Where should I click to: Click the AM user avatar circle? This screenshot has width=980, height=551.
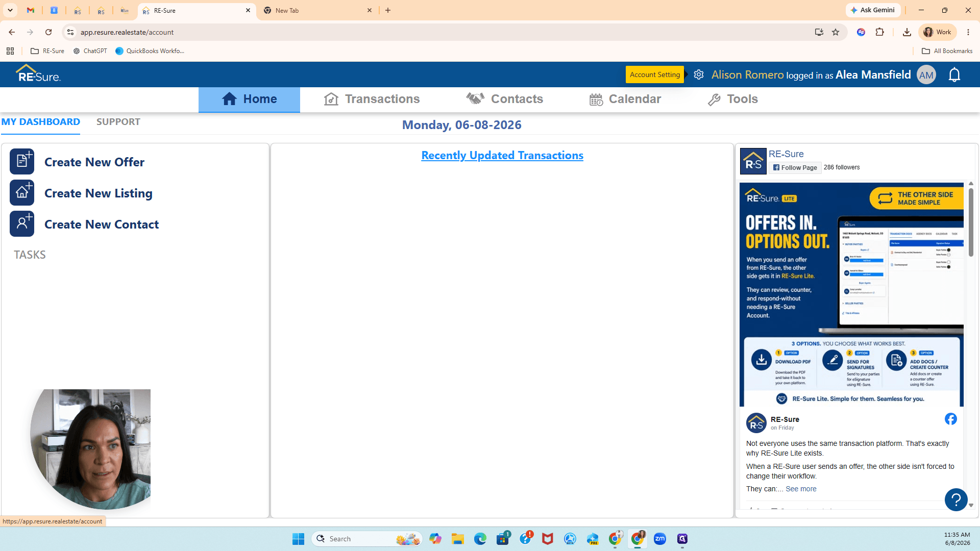coord(926,75)
